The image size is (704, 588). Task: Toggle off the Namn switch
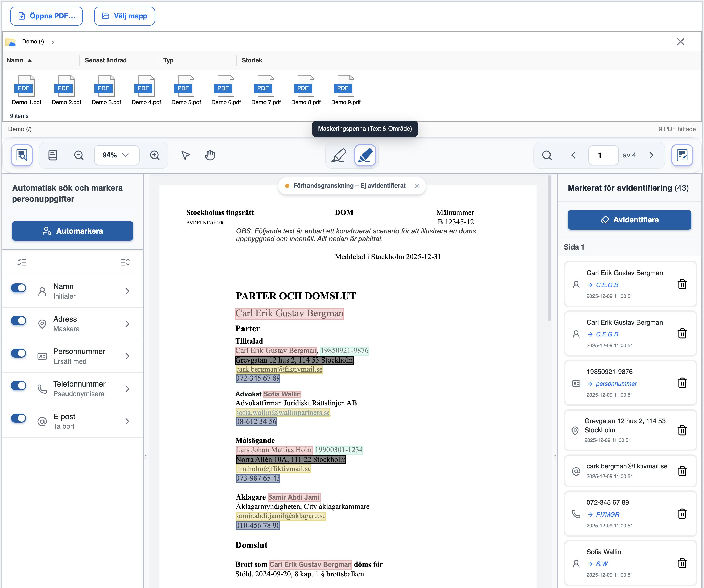click(x=18, y=288)
